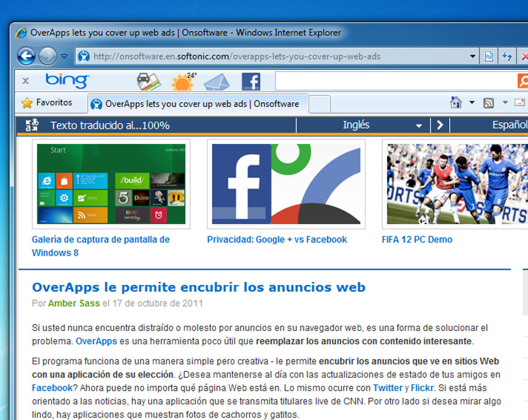Open the Facebook icon in the Bing bar
Viewport: 528px width, 420px height.
tap(251, 82)
